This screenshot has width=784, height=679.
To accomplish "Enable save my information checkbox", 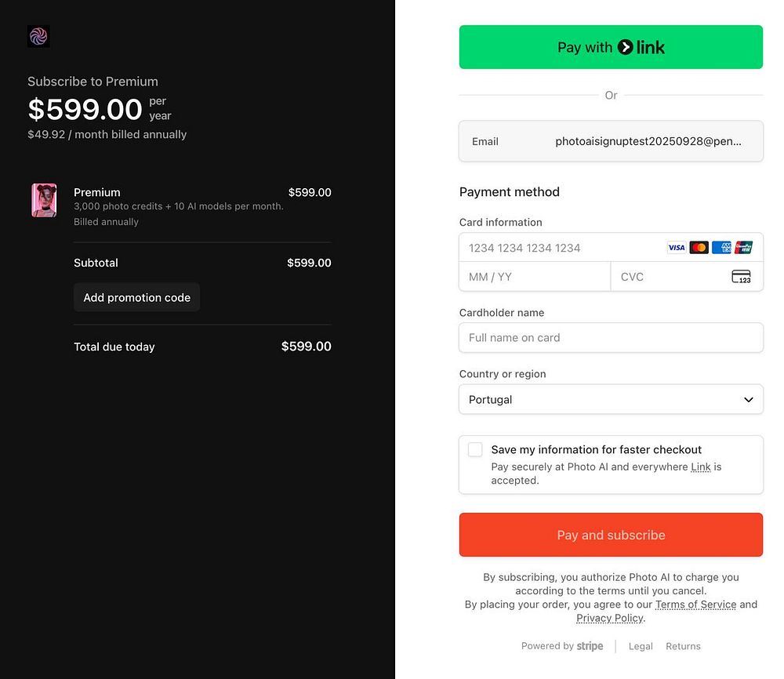I will point(475,449).
